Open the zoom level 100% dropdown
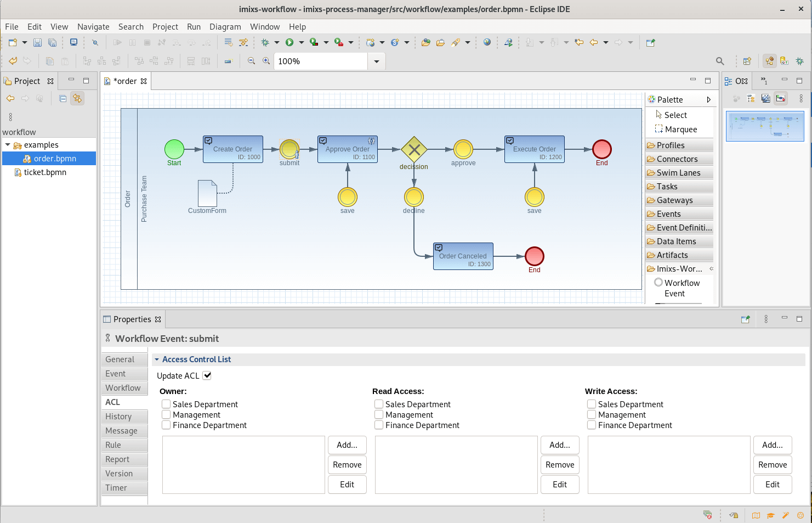The image size is (812, 523). 377,61
